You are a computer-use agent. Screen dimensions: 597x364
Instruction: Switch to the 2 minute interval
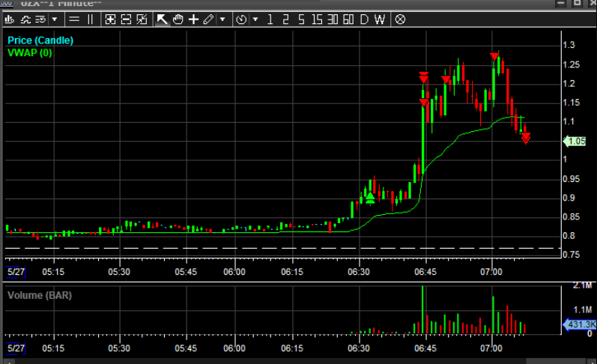(x=285, y=19)
